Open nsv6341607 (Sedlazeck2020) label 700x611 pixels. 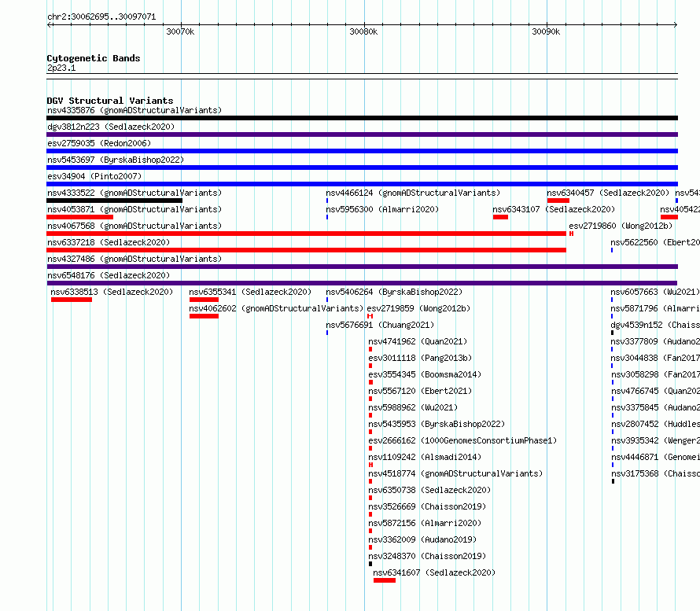pyautogui.click(x=434, y=572)
